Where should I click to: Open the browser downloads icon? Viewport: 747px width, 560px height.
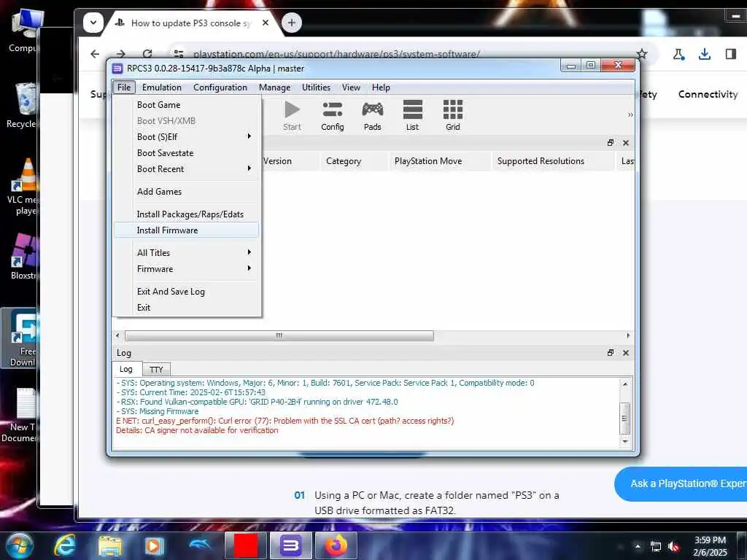(704, 54)
